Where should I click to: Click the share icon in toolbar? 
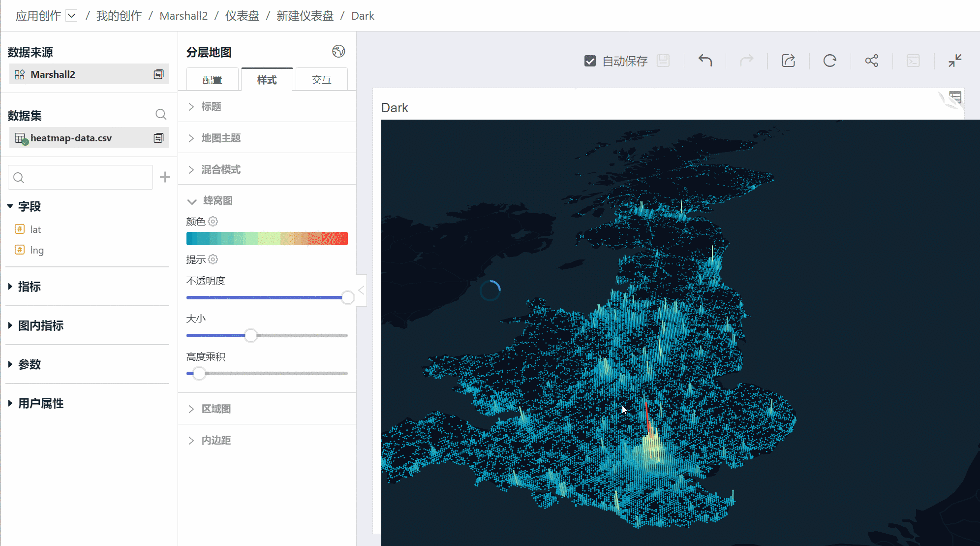[x=871, y=61]
